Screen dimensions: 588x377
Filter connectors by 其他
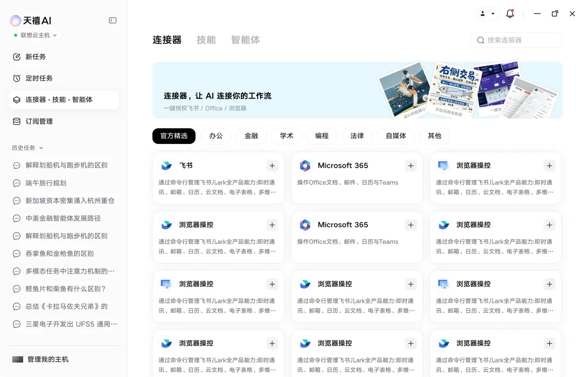434,136
